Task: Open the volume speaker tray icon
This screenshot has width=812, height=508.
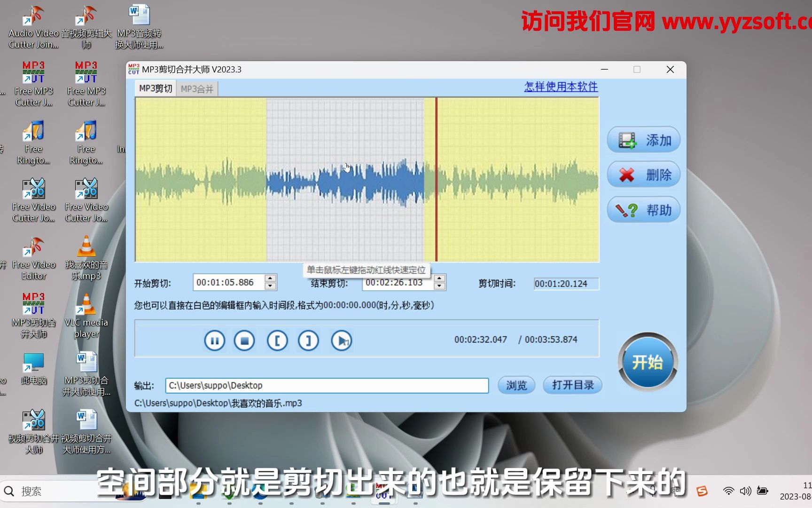Action: (745, 491)
